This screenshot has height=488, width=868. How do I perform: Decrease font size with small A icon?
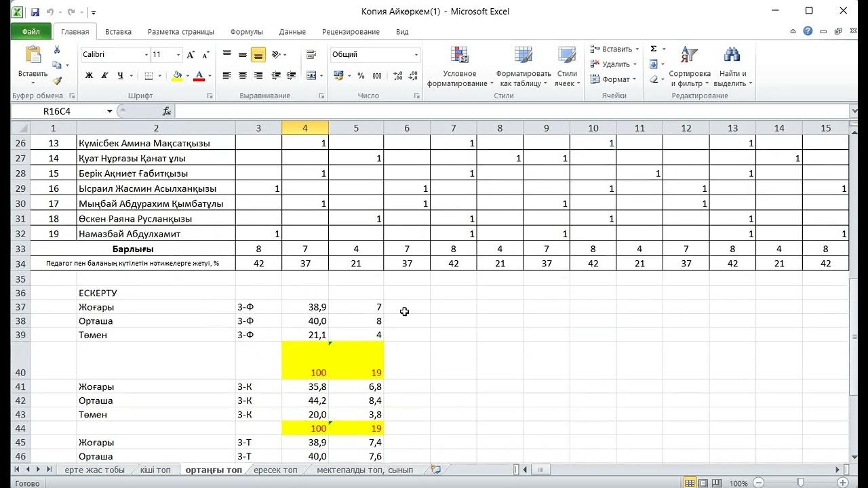click(205, 54)
